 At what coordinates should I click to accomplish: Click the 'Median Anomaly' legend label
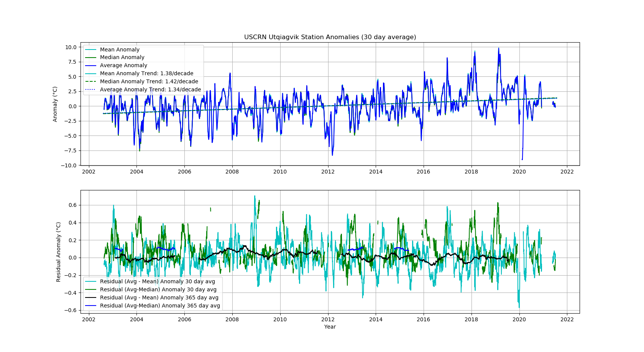122,58
